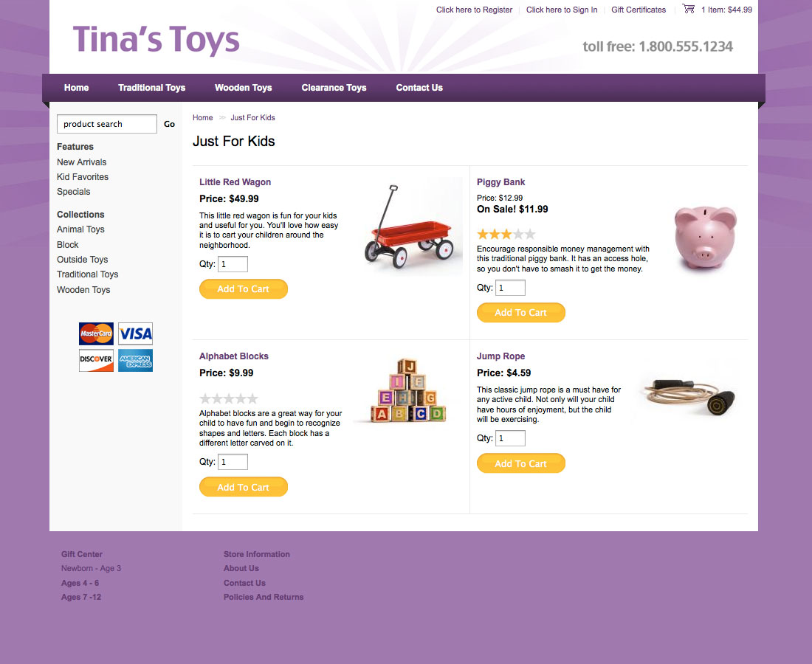
Task: Focus the product search field
Action: pyautogui.click(x=107, y=124)
